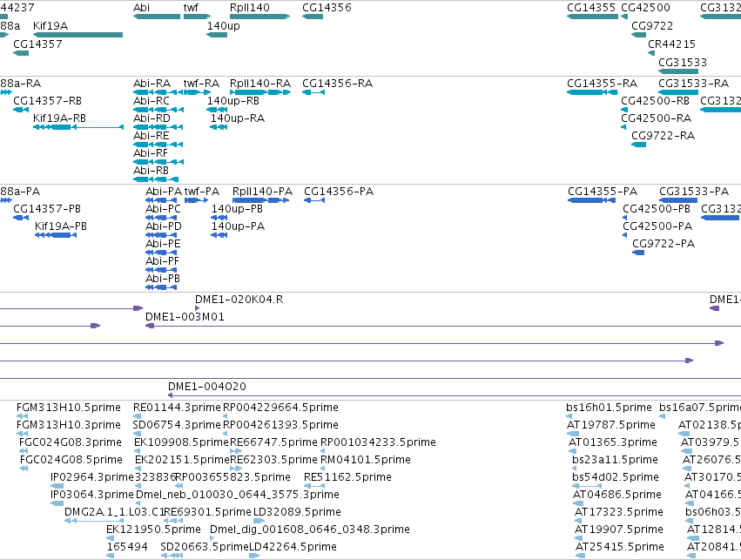Click the RpII140 gene bar
The width and height of the screenshot is (741, 560).
coord(260,17)
